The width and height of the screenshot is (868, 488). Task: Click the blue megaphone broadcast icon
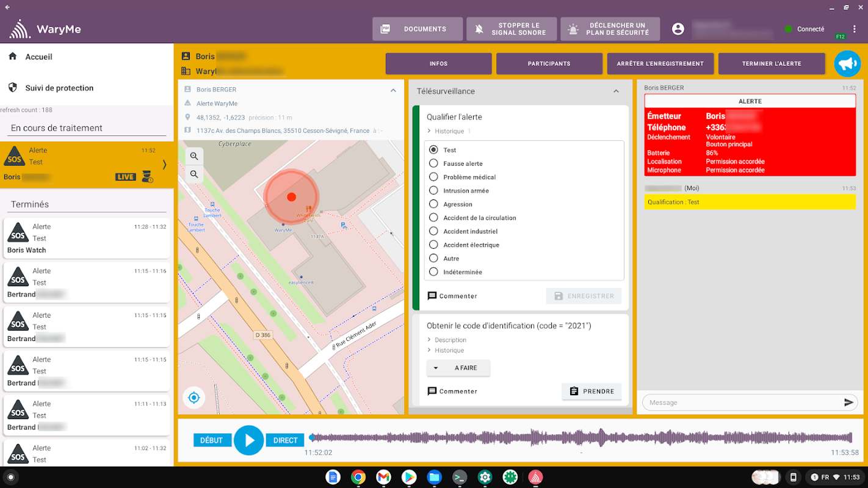(x=847, y=63)
